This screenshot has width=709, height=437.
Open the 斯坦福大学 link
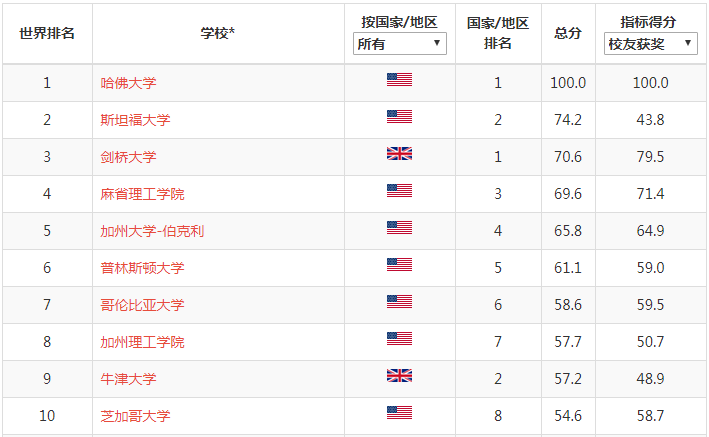tap(135, 120)
